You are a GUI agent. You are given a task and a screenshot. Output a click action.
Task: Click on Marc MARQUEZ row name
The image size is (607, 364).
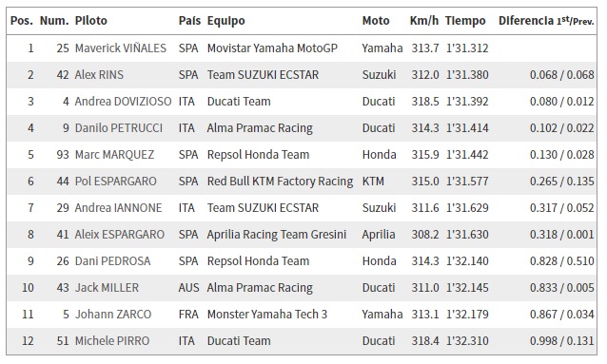[x=114, y=155]
